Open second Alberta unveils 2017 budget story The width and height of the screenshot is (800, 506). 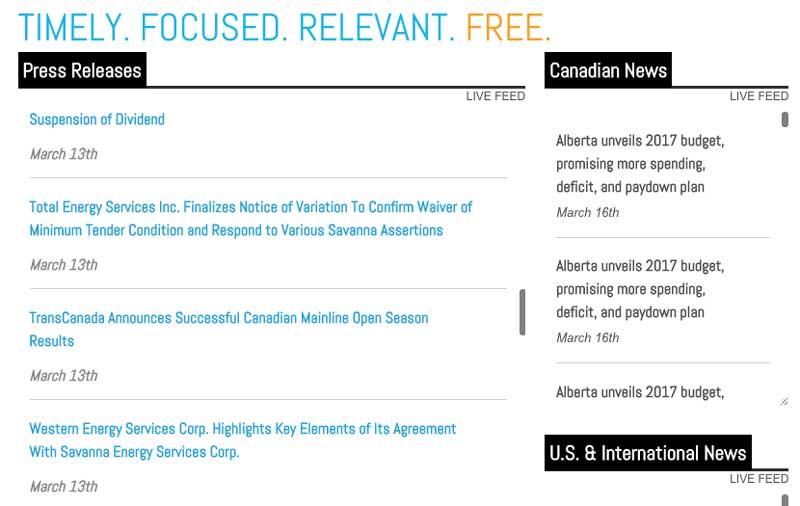pos(640,289)
